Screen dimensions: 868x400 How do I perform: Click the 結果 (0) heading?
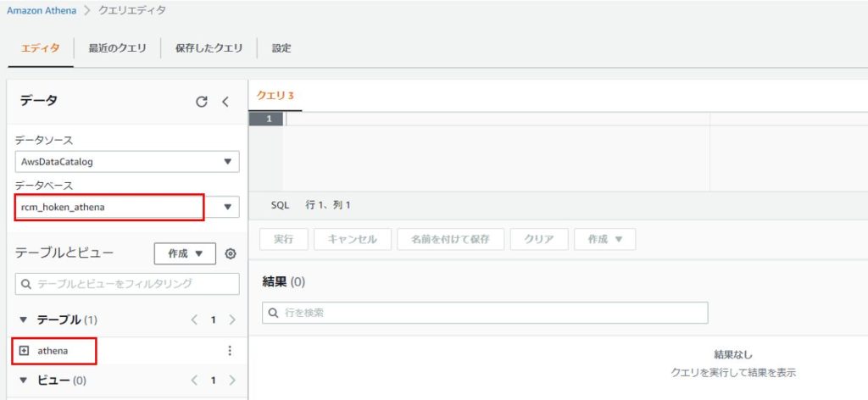tap(283, 282)
